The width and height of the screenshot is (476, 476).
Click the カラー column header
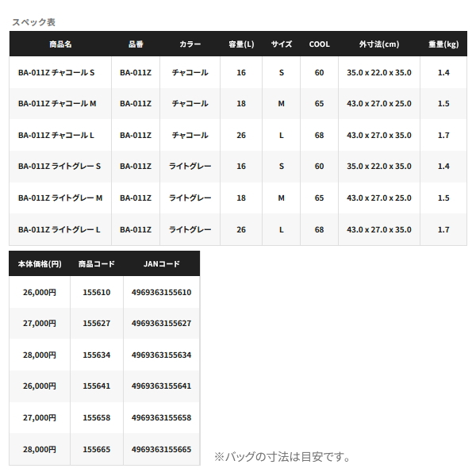(190, 44)
